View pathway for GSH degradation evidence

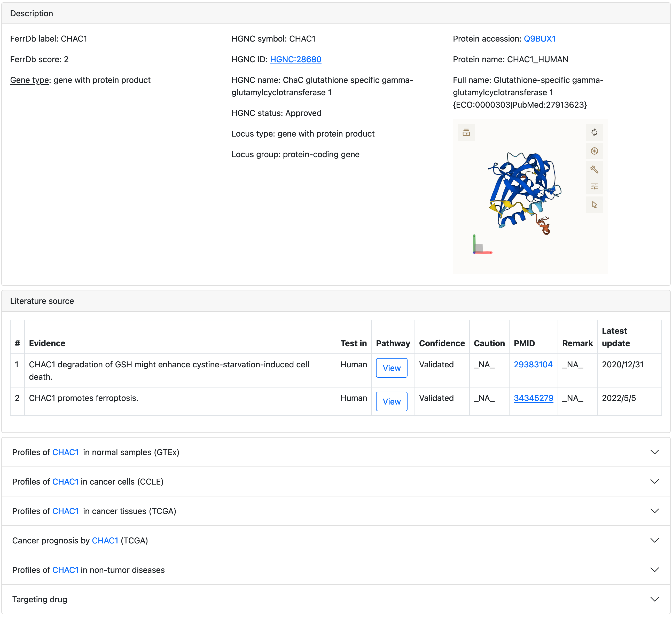pyautogui.click(x=392, y=368)
